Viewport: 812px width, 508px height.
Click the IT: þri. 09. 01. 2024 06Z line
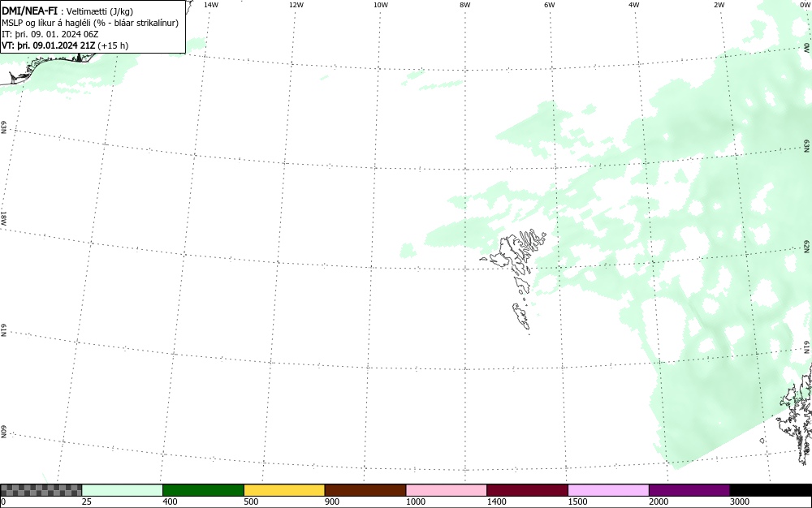coord(50,34)
